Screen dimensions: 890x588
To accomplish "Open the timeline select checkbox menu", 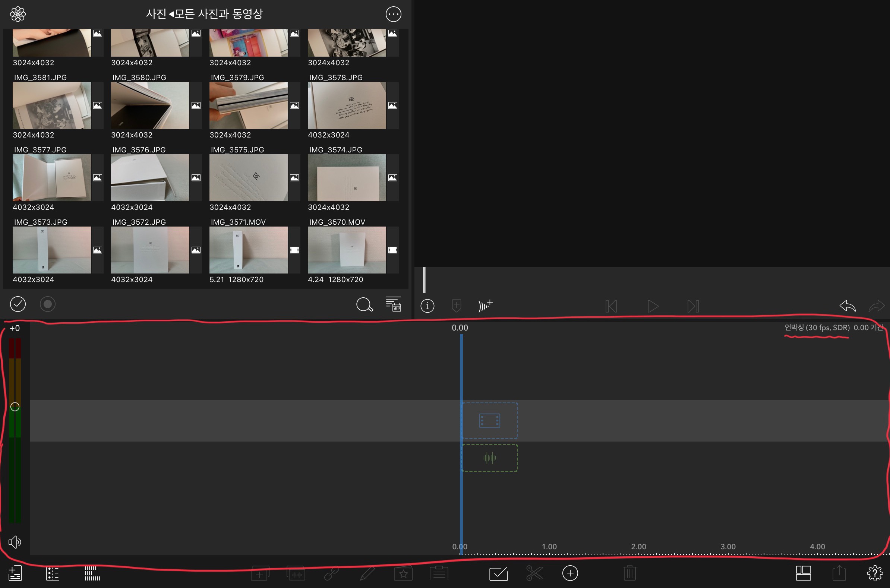I will point(498,573).
